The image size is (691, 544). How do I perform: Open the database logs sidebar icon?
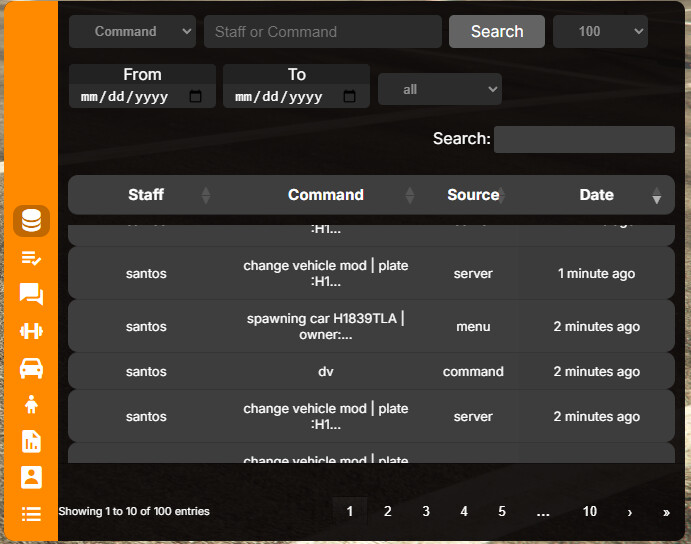click(31, 221)
